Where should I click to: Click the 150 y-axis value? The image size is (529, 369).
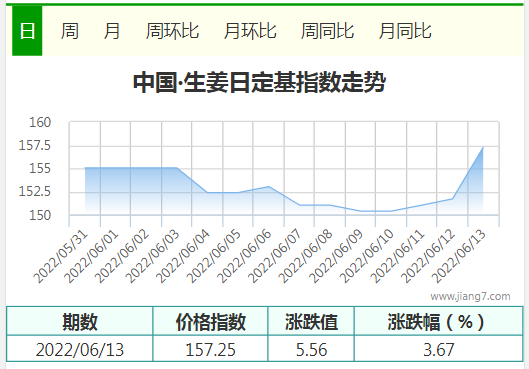pyautogui.click(x=40, y=215)
